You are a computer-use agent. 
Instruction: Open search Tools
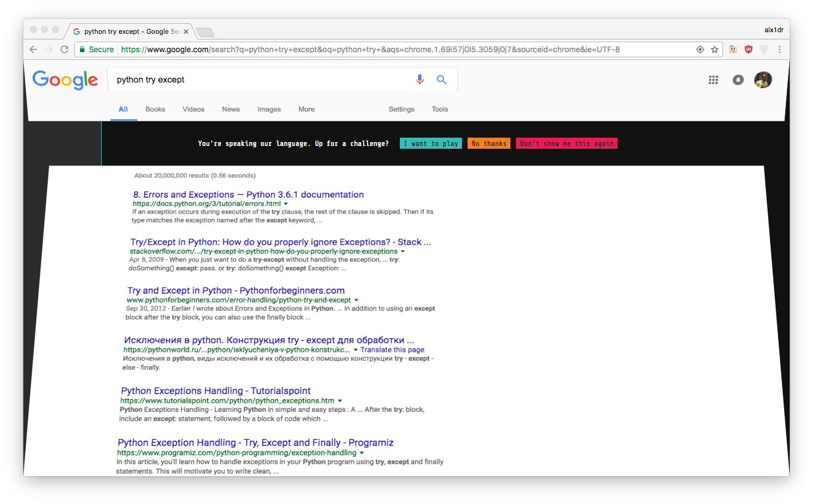[x=440, y=109]
